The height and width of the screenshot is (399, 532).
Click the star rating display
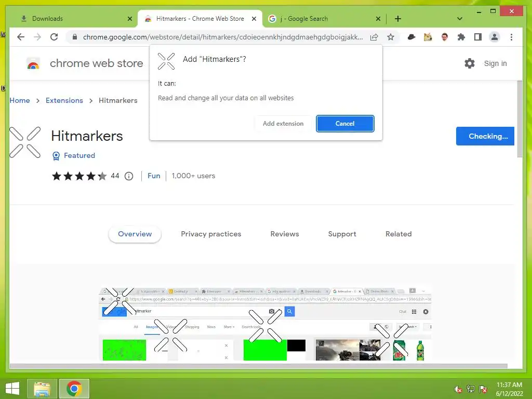point(79,176)
